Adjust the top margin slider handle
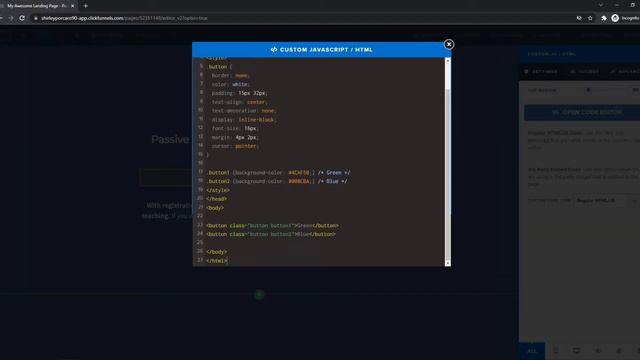The height and width of the screenshot is (360, 640). click(588, 90)
